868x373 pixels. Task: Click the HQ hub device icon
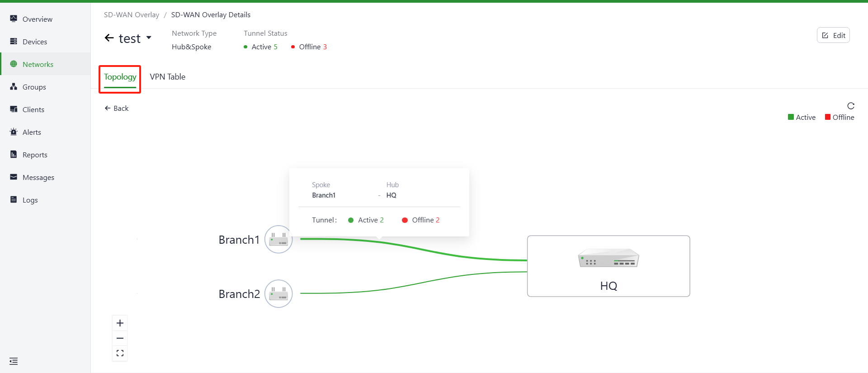pos(608,259)
